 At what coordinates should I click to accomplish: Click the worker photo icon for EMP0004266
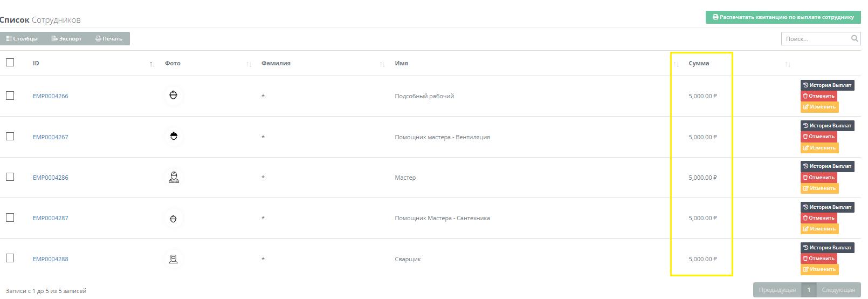(x=173, y=96)
